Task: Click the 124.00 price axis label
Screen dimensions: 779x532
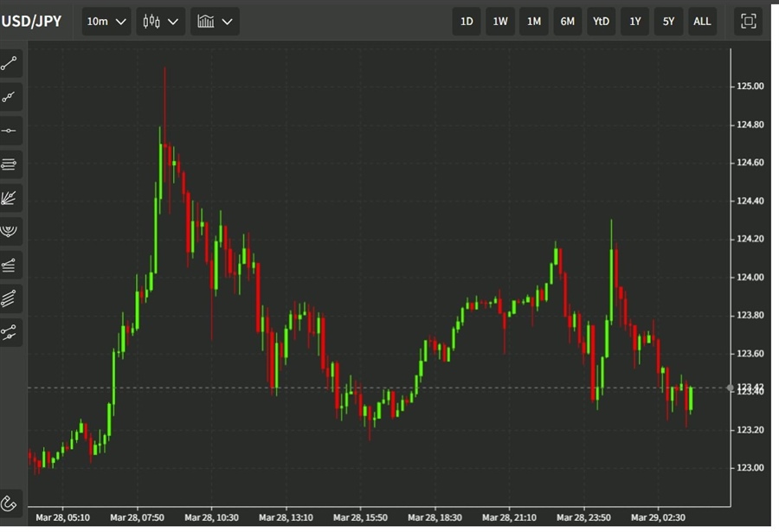Action: point(750,277)
